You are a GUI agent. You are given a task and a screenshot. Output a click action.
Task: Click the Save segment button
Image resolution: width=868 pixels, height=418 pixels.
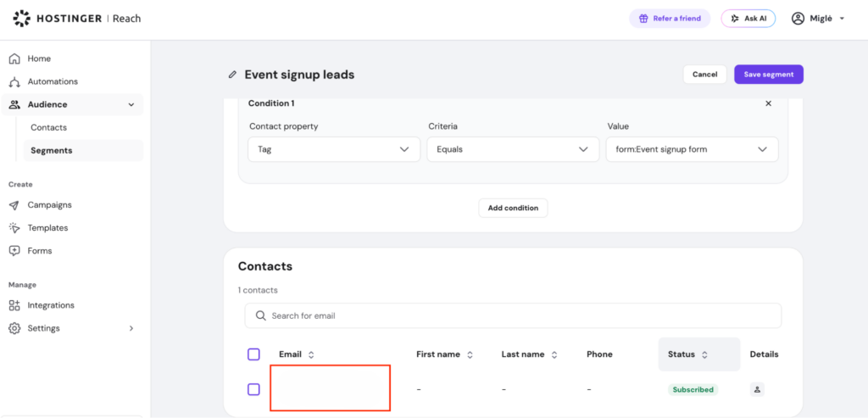click(769, 75)
